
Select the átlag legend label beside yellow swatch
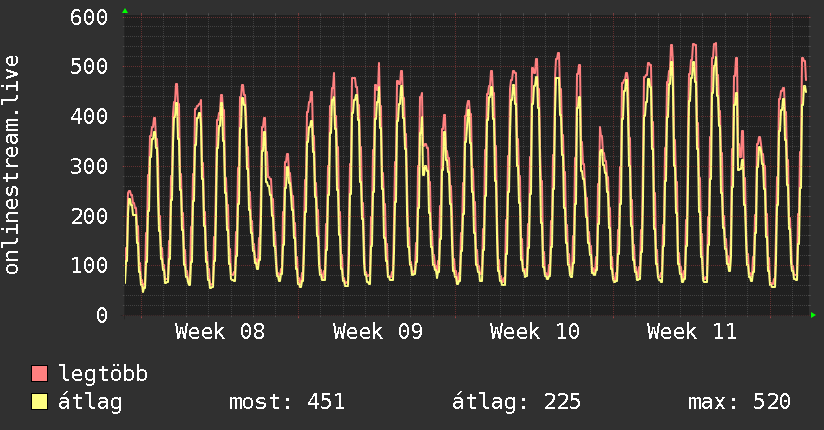pyautogui.click(x=90, y=402)
